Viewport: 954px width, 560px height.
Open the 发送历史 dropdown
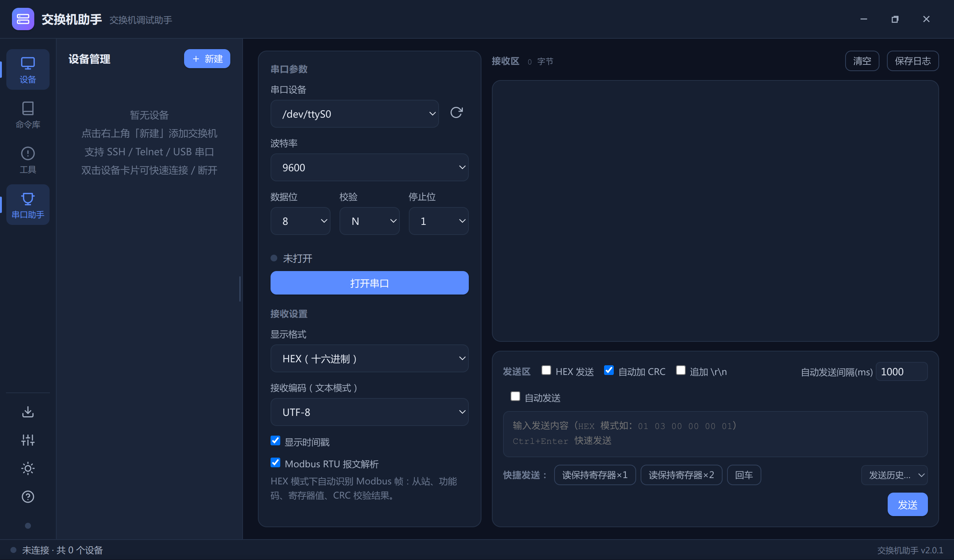click(895, 475)
